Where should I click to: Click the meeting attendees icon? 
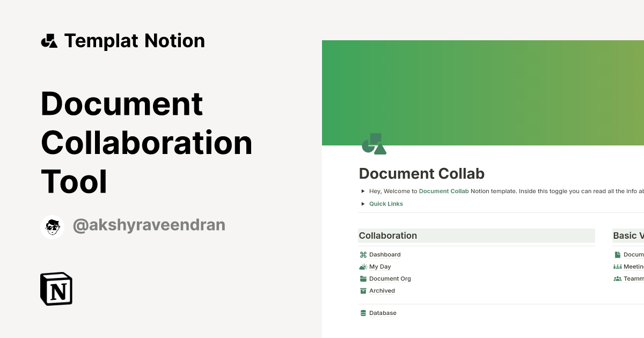[x=618, y=267]
